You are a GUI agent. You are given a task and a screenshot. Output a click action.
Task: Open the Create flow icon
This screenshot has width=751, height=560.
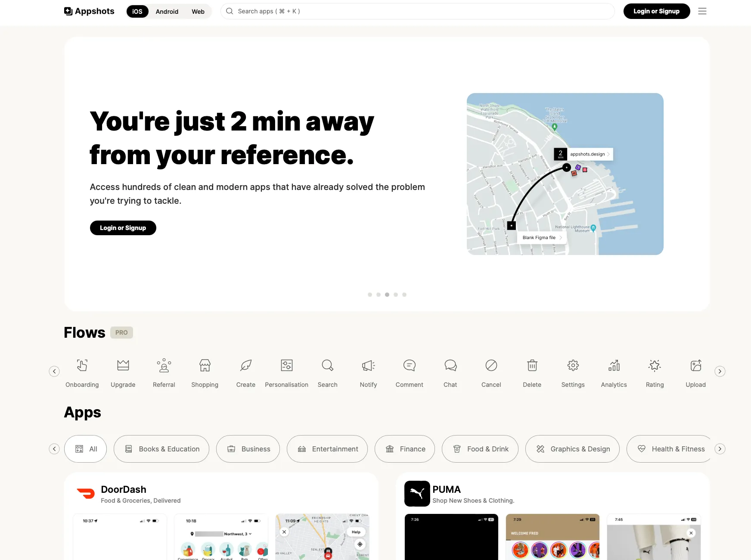click(246, 365)
